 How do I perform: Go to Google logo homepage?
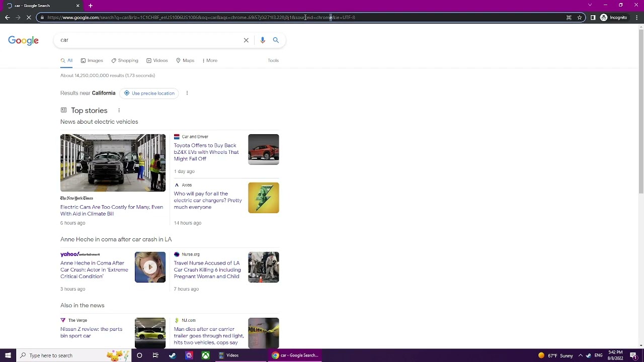tap(23, 41)
